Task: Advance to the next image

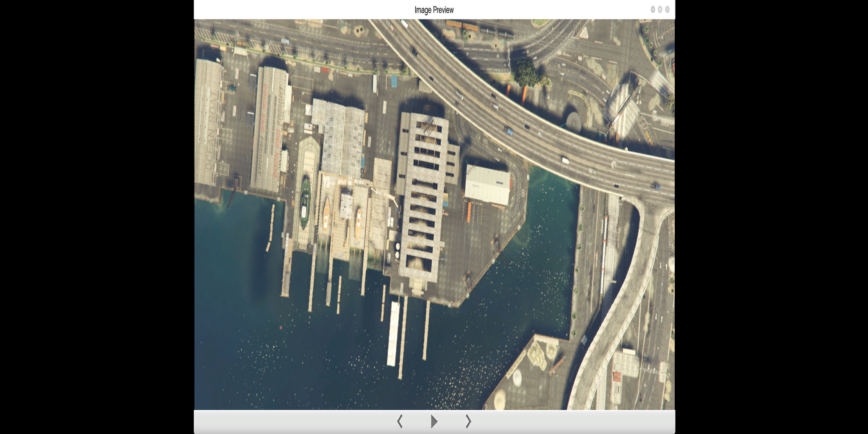Action: click(468, 421)
